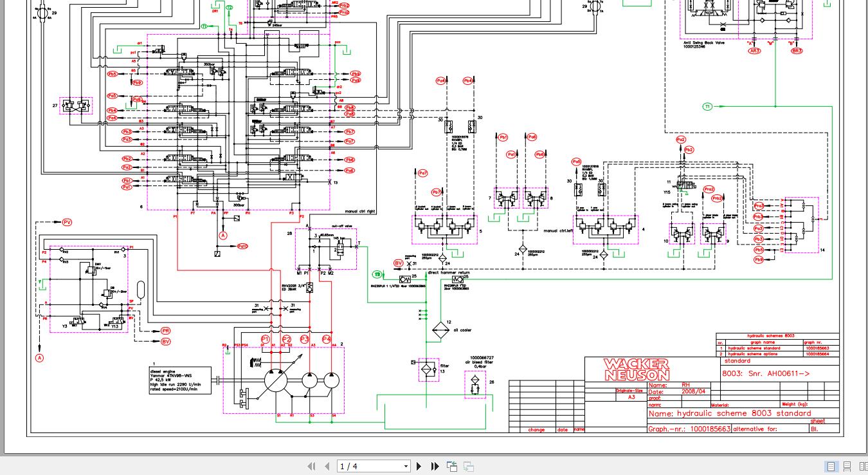Toggle the single page view mode
Viewport: 868px width, 475px height.
click(x=831, y=466)
